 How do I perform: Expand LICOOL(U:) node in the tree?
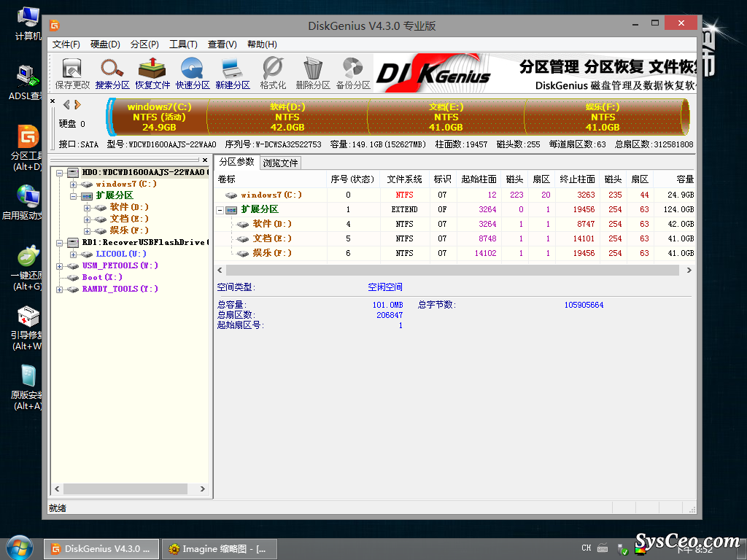coord(73,254)
